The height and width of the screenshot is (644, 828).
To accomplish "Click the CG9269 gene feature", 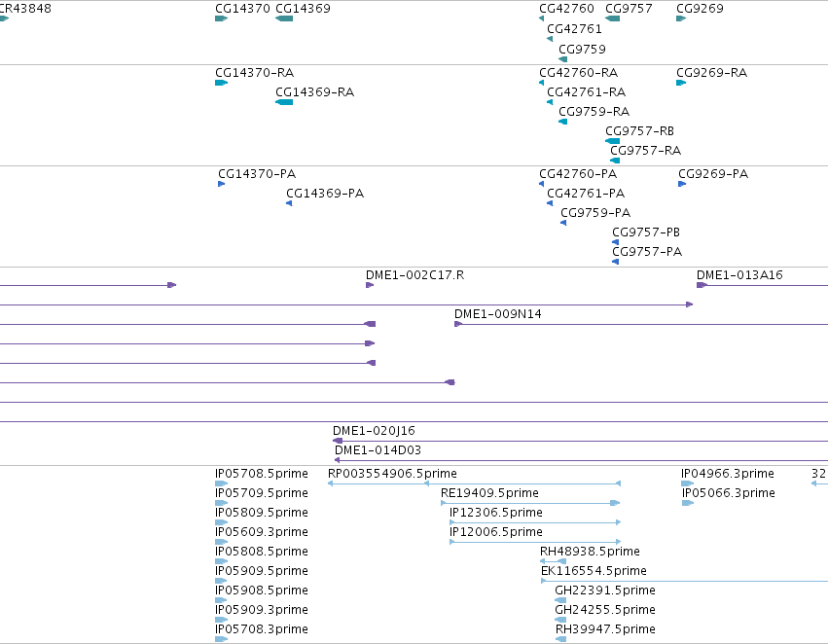I will 681,18.
